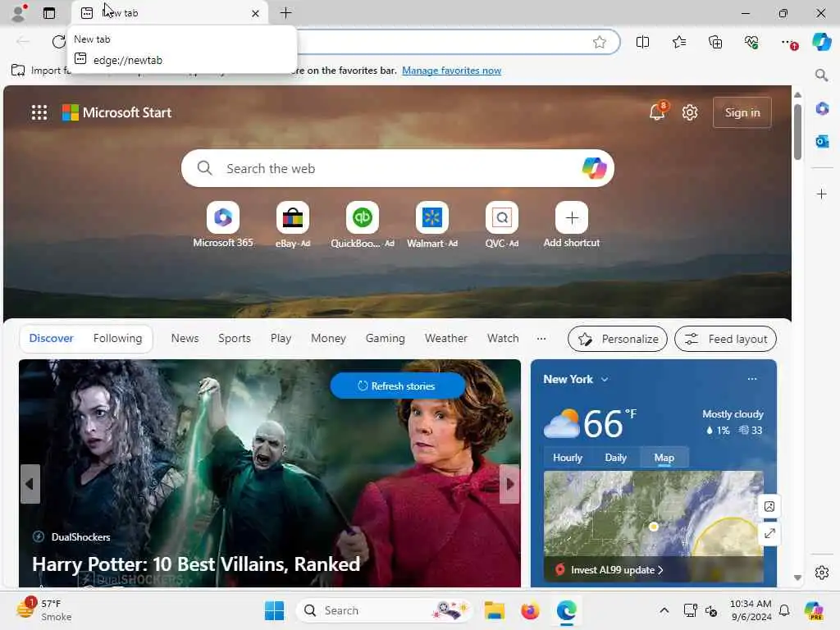Expand more feed categories ellipsis
Viewport: 840px width, 630px height.
pyautogui.click(x=541, y=339)
